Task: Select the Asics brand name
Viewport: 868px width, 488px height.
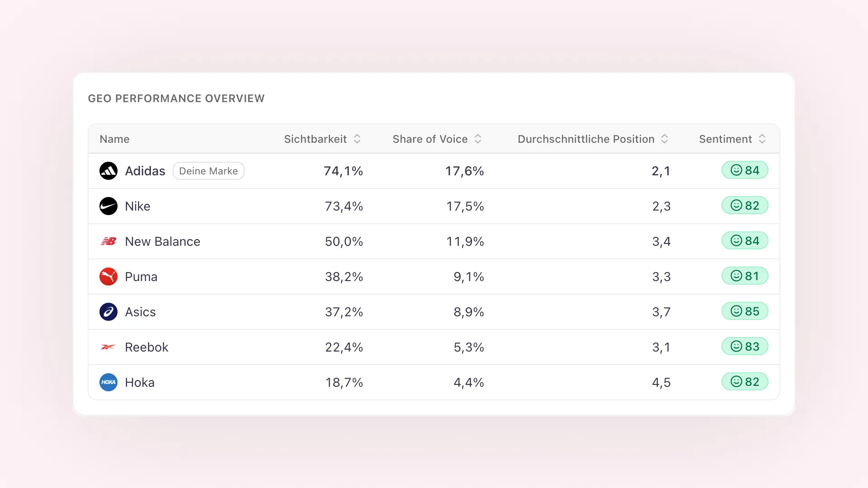Action: point(140,312)
